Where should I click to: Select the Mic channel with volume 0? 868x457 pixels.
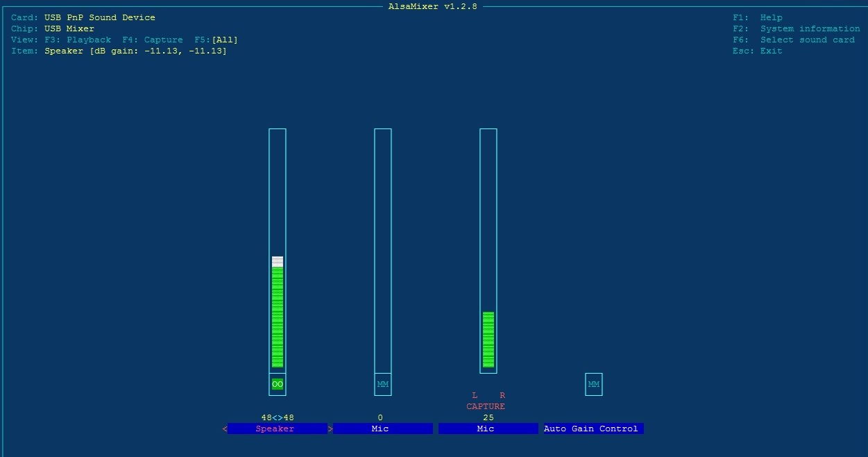pyautogui.click(x=383, y=429)
